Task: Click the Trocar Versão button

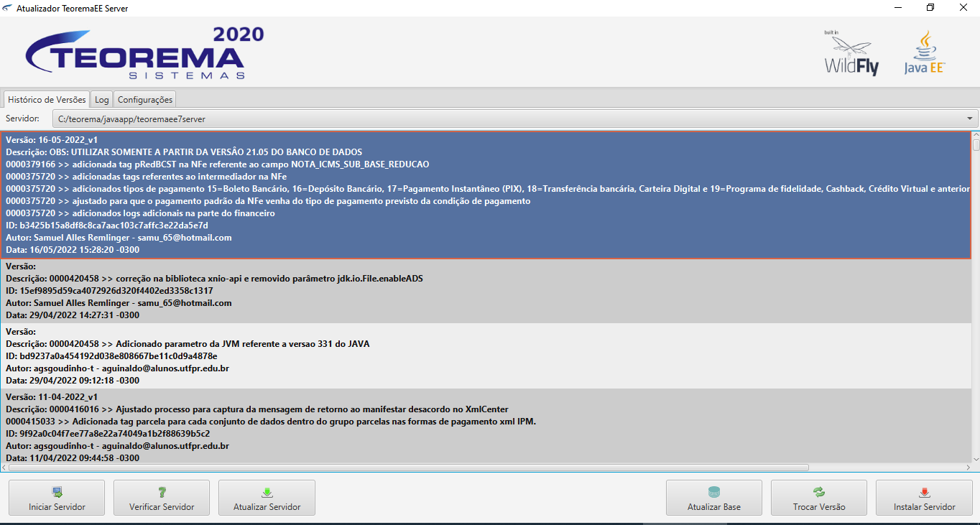Action: coord(819,498)
